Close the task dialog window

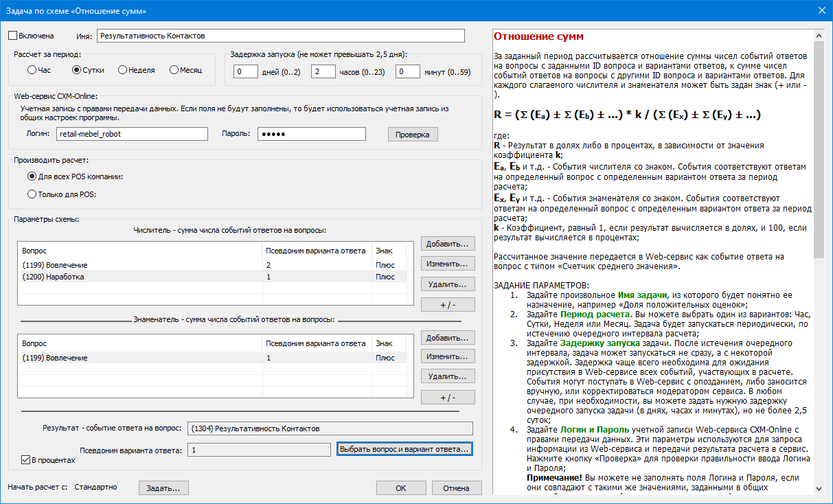pyautogui.click(x=821, y=10)
